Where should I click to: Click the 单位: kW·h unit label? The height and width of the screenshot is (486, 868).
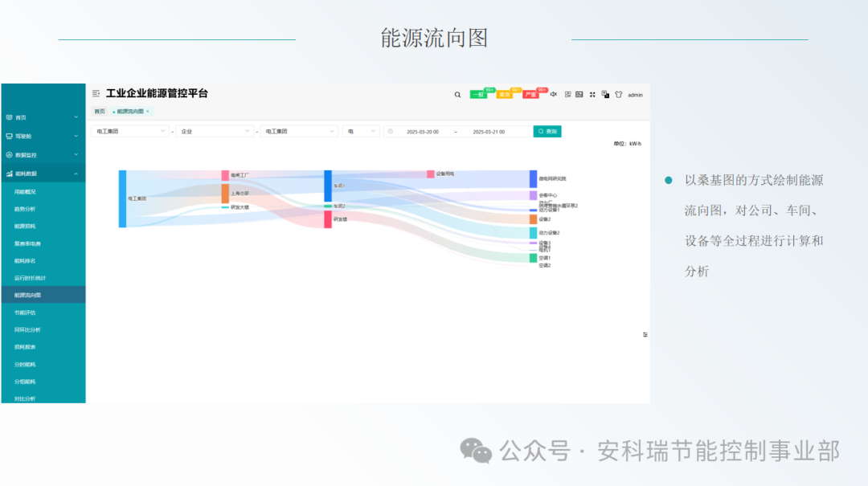pyautogui.click(x=627, y=144)
